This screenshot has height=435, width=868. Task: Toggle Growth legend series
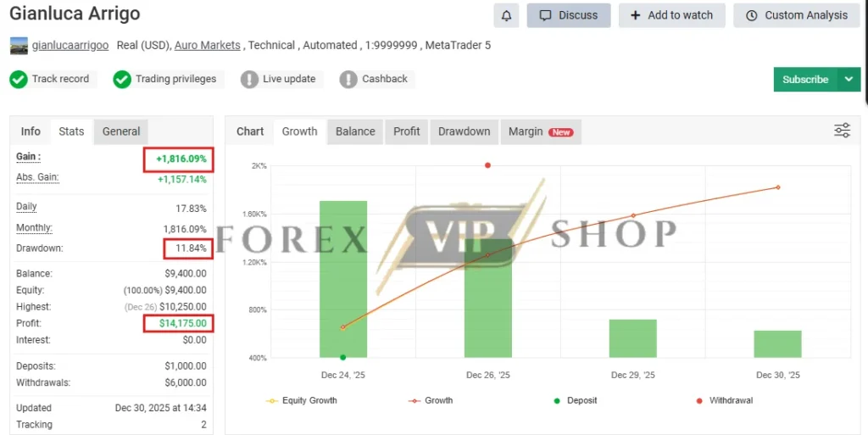pos(431,401)
